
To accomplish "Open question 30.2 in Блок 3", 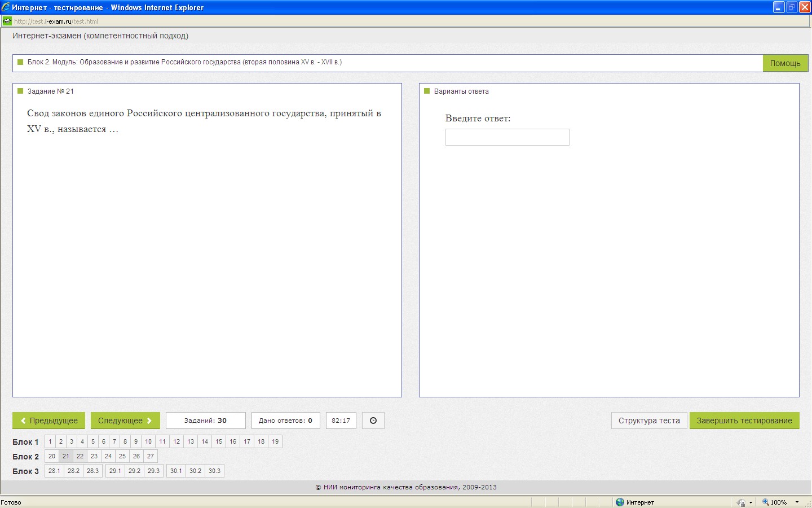I will pyautogui.click(x=195, y=471).
